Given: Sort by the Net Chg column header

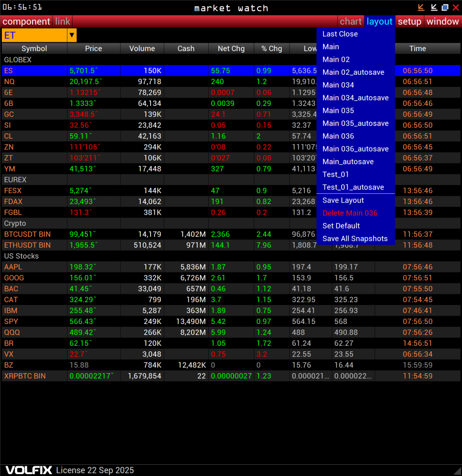Looking at the screenshot, I should (x=231, y=48).
